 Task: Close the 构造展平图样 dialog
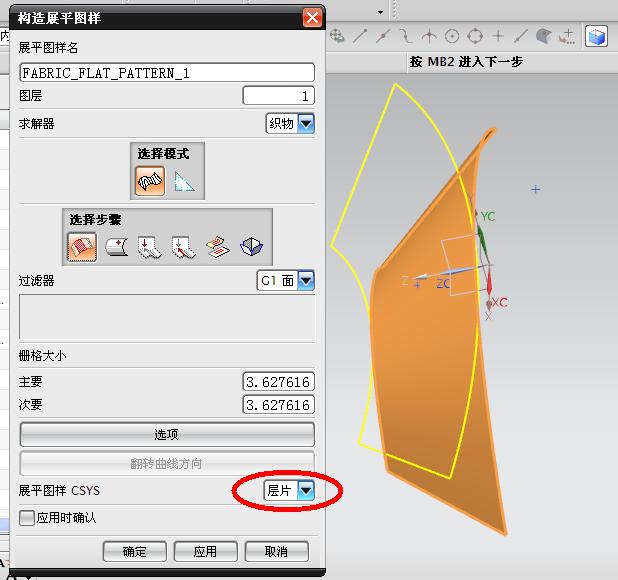(x=312, y=18)
